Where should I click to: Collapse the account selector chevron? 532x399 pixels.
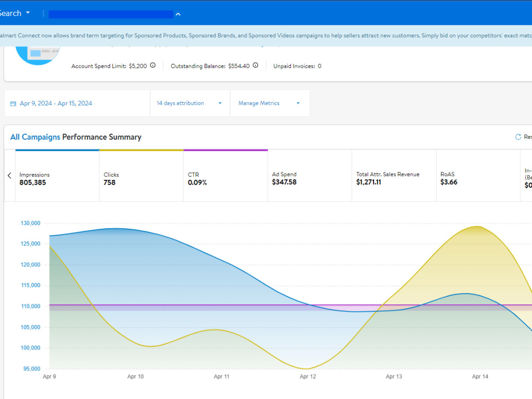[x=178, y=14]
